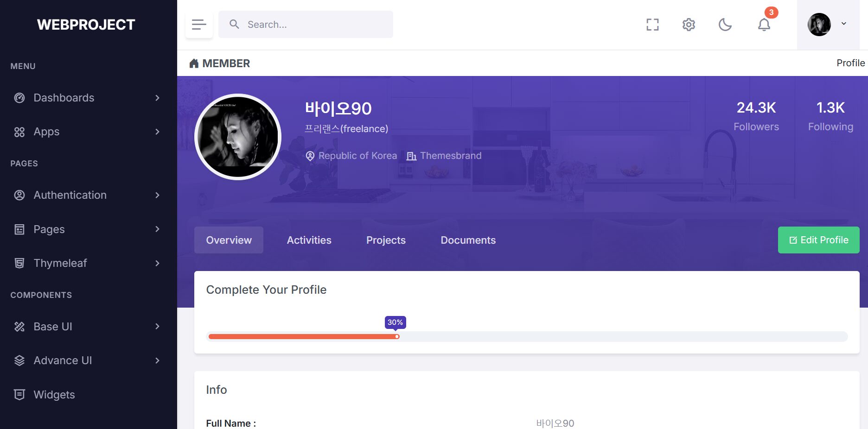Click the Themesbrand company text
The width and height of the screenshot is (868, 429).
451,156
